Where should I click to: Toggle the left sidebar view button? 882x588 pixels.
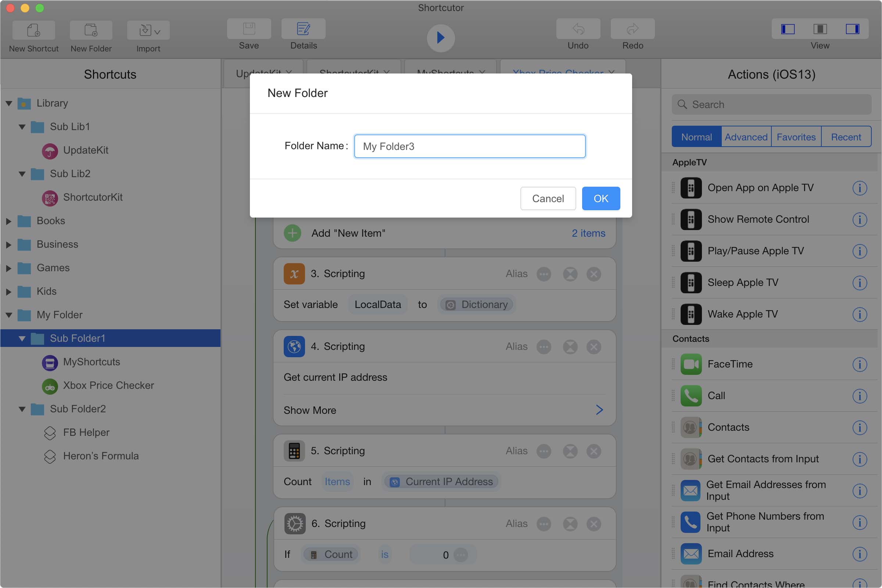coord(788,29)
